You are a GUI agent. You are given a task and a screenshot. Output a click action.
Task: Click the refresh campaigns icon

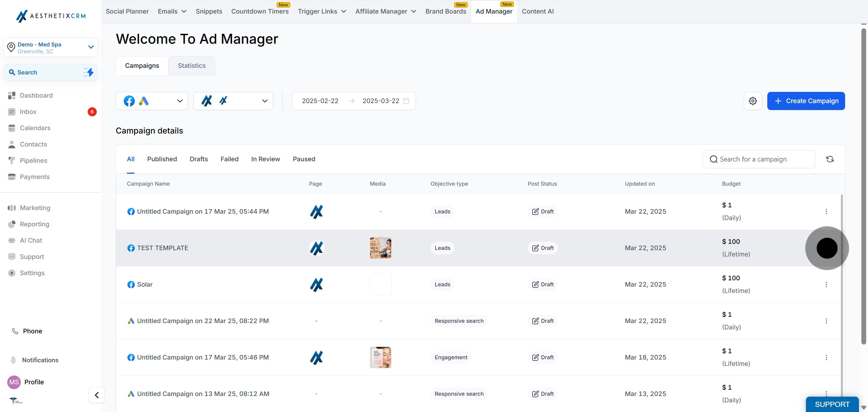(830, 159)
